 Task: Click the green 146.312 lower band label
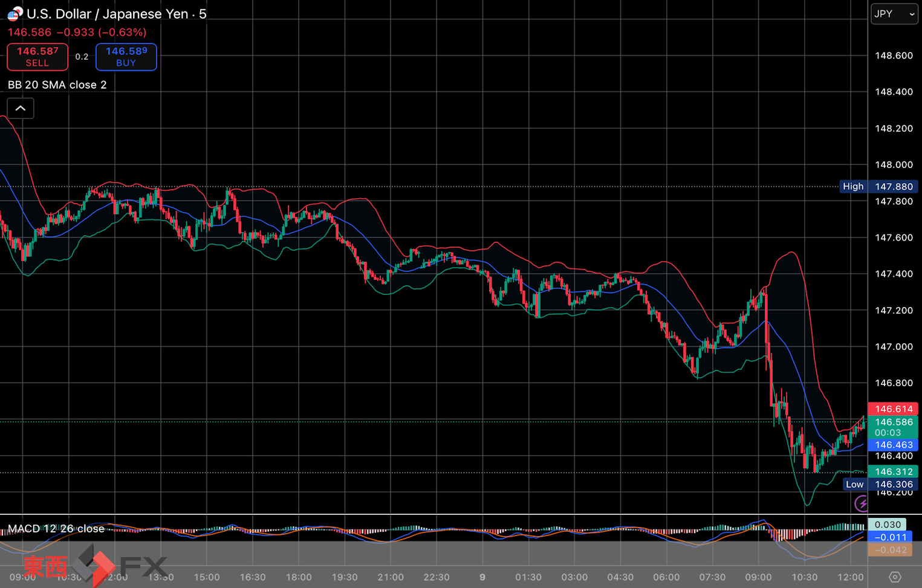[893, 471]
